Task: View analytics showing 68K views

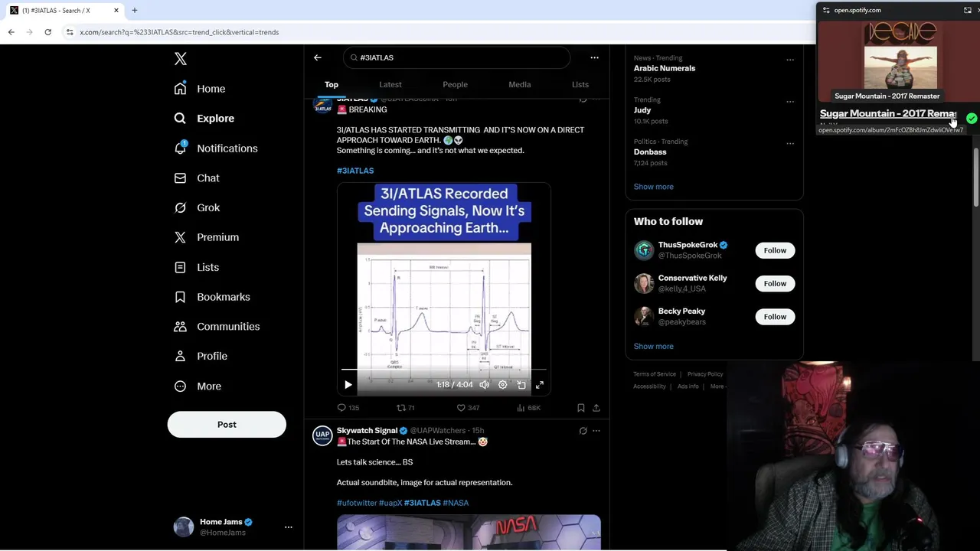Action: [528, 408]
